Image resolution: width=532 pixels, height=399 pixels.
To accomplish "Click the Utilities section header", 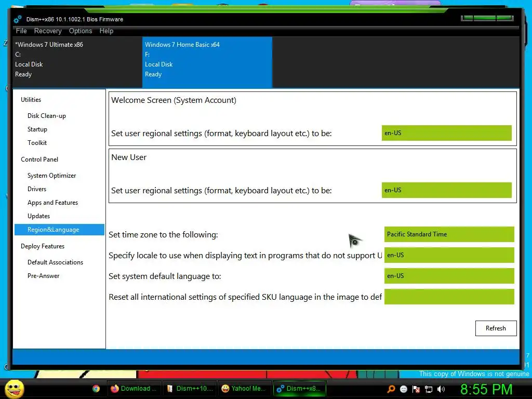I will (x=31, y=100).
